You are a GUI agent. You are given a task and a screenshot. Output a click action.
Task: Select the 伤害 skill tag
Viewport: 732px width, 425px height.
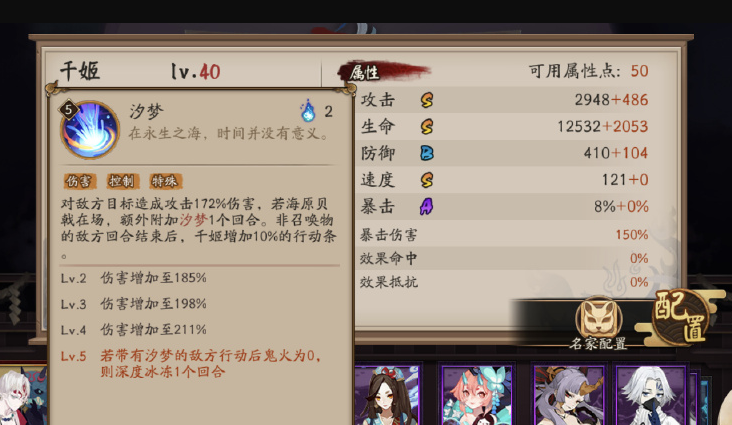[x=79, y=181]
